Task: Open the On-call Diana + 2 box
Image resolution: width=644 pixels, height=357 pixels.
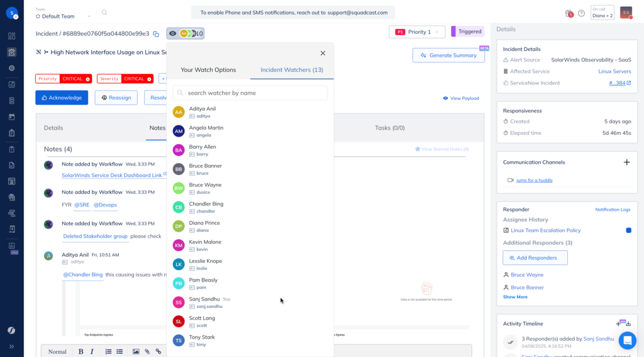Action: [602, 13]
